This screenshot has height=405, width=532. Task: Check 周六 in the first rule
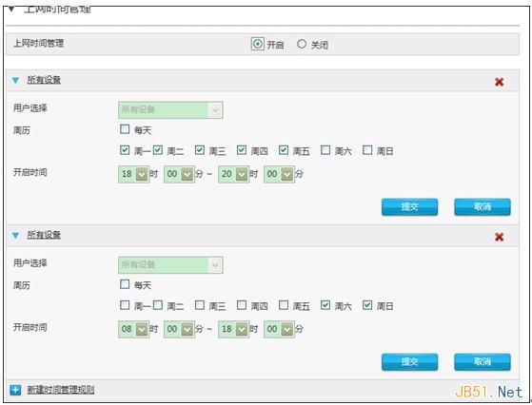pos(325,150)
